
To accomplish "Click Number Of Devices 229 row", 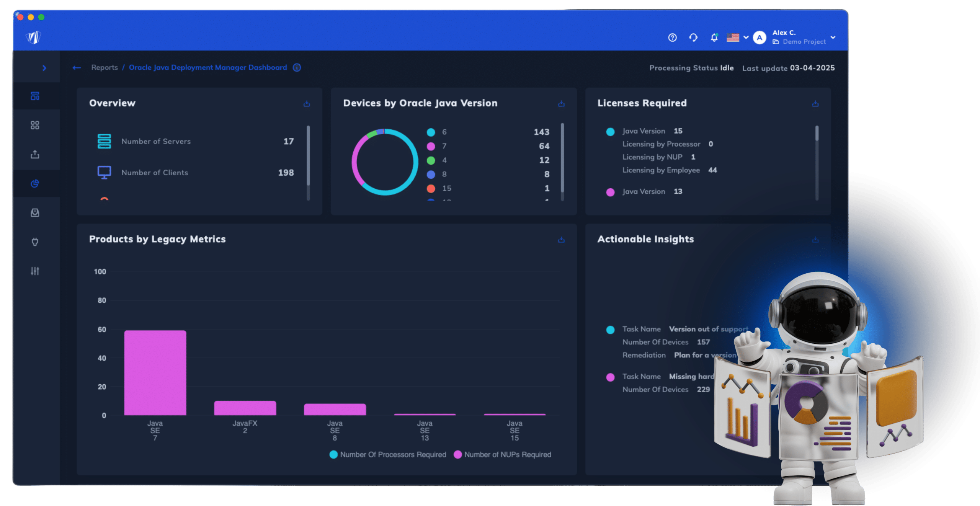I will pyautogui.click(x=666, y=389).
